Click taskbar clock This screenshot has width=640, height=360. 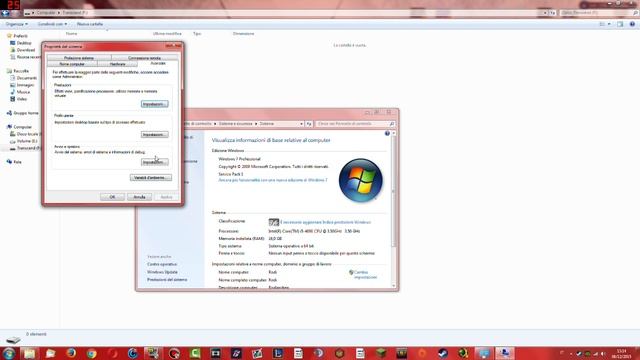[x=621, y=353]
